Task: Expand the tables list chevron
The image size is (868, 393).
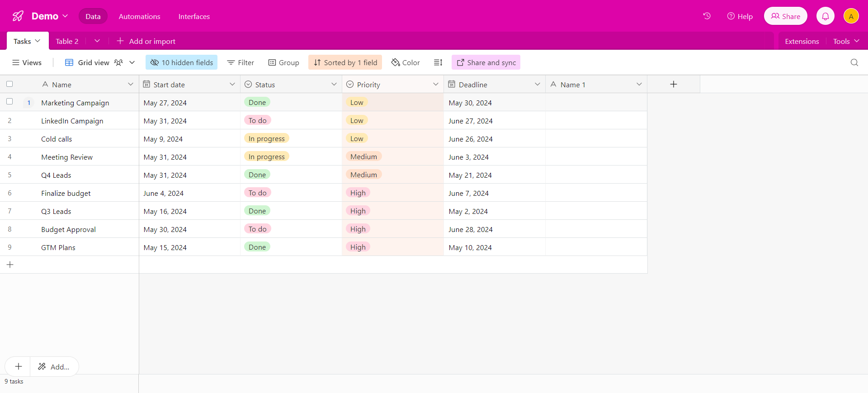Action: (x=97, y=41)
